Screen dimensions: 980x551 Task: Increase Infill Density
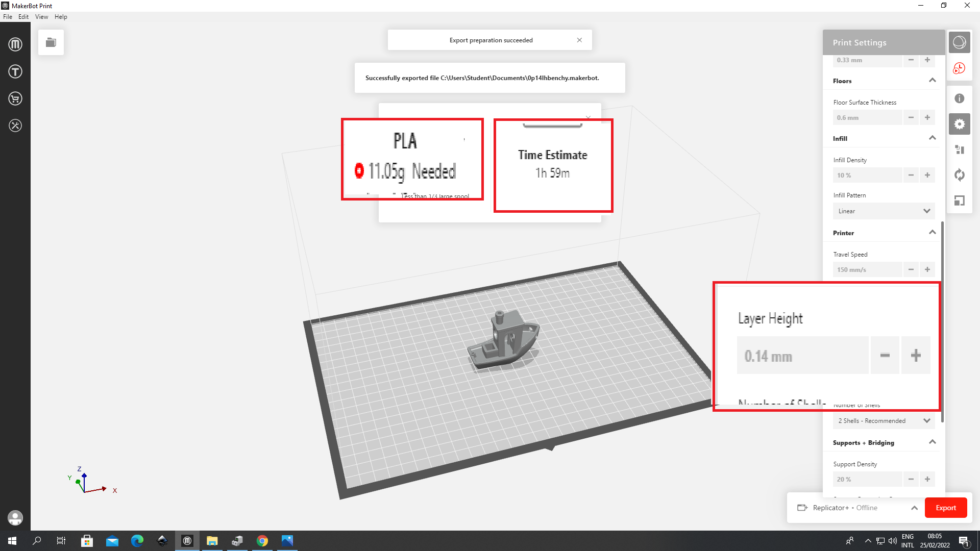(x=927, y=175)
